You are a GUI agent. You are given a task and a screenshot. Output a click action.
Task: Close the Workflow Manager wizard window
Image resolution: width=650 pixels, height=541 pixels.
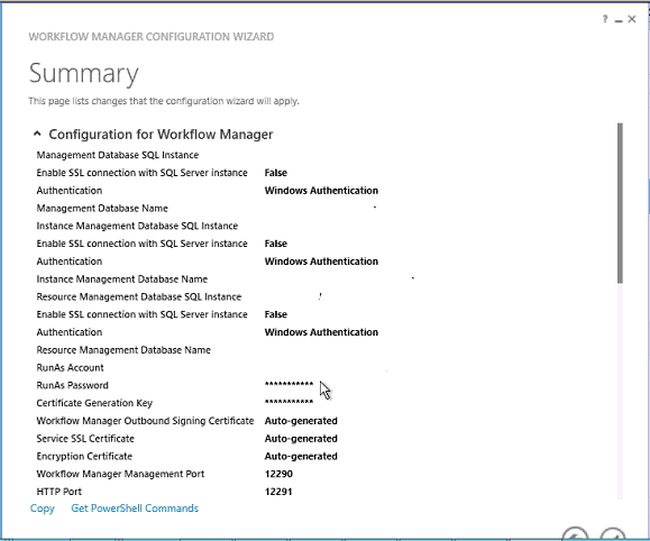(x=632, y=19)
